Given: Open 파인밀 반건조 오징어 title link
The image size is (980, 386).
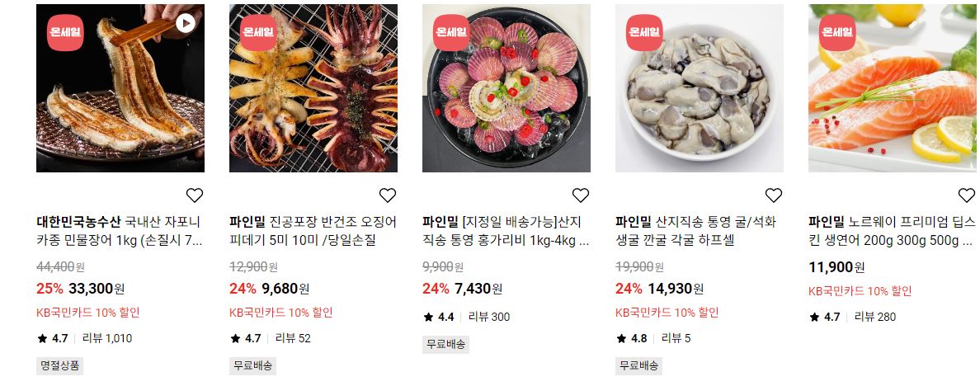Looking at the screenshot, I should pyautogui.click(x=313, y=231).
